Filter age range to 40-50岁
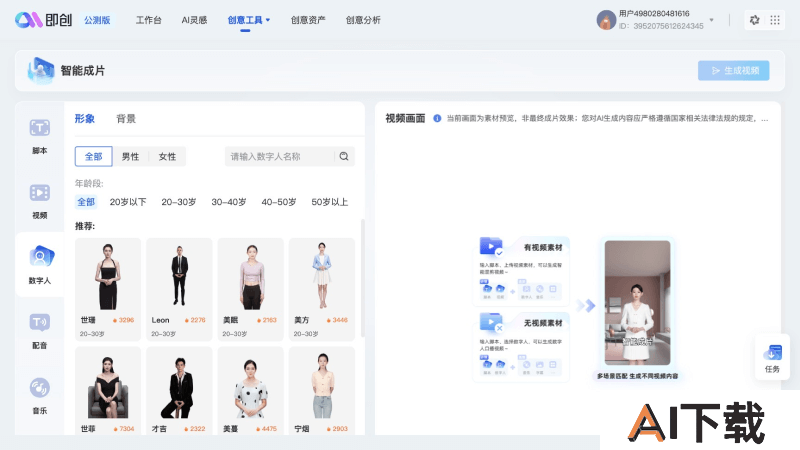This screenshot has width=800, height=450. (x=279, y=202)
